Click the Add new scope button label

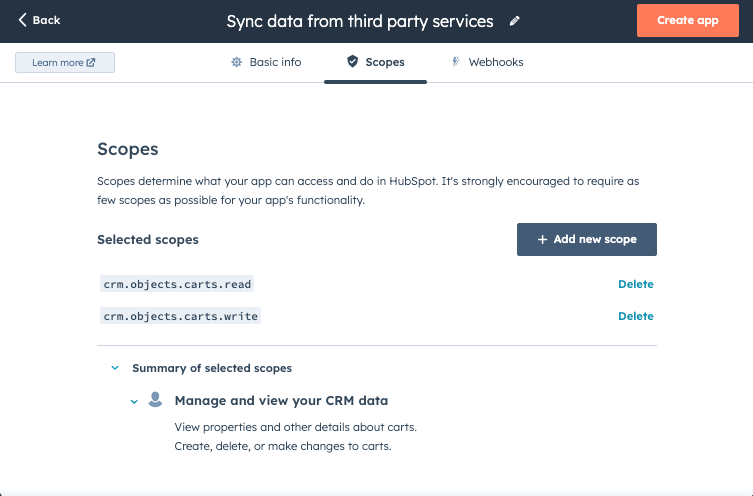(595, 240)
